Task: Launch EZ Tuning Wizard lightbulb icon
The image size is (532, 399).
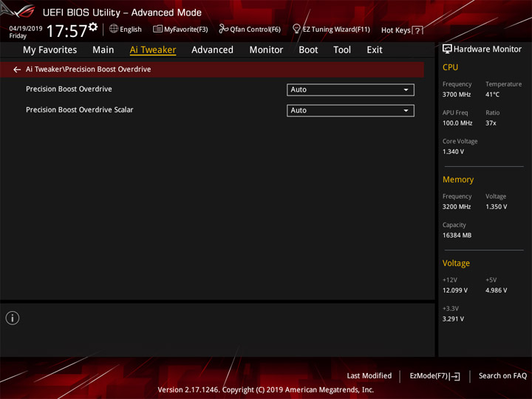Action: pyautogui.click(x=296, y=29)
